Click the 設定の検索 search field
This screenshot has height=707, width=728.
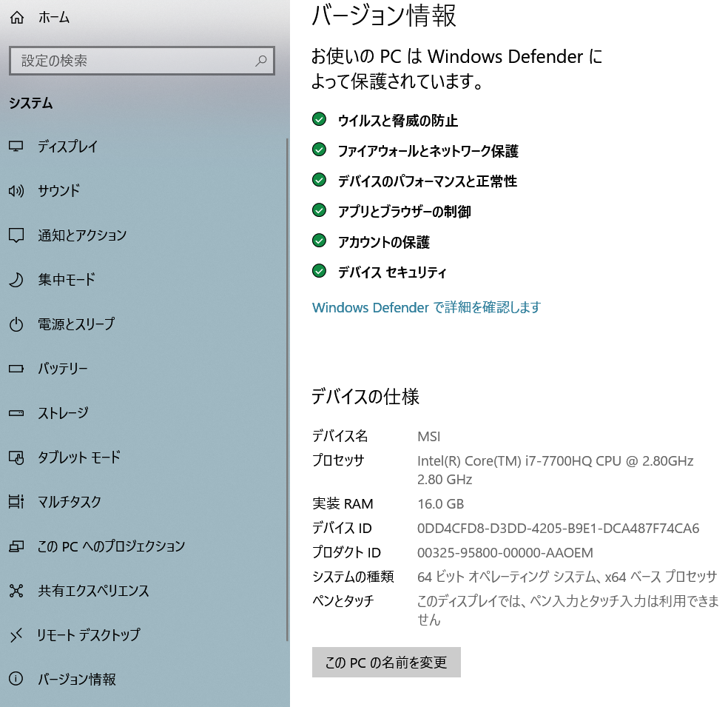pos(133,61)
